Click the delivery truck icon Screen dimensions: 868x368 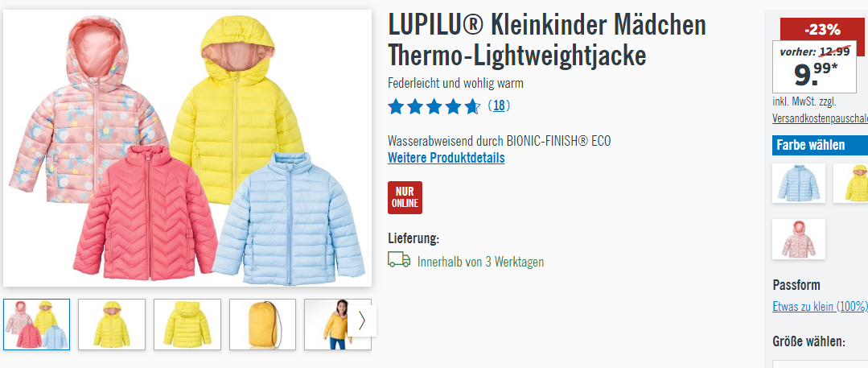tap(399, 259)
